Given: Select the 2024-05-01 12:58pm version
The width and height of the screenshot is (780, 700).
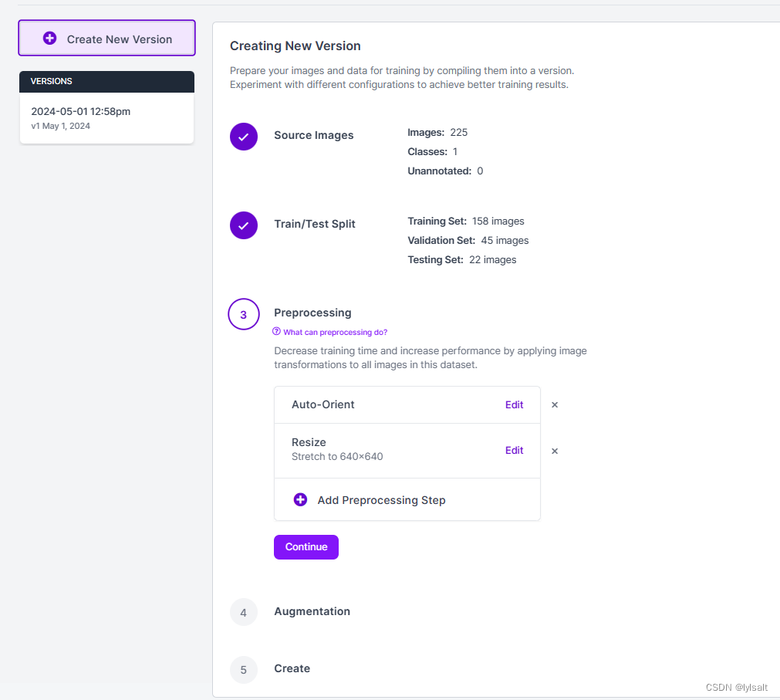Looking at the screenshot, I should 106,118.
